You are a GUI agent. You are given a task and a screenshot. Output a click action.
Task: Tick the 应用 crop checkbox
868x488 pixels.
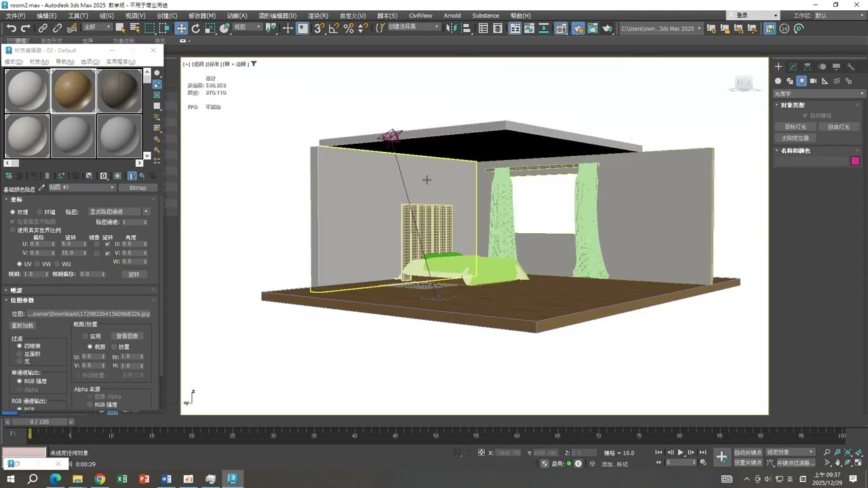[85, 336]
